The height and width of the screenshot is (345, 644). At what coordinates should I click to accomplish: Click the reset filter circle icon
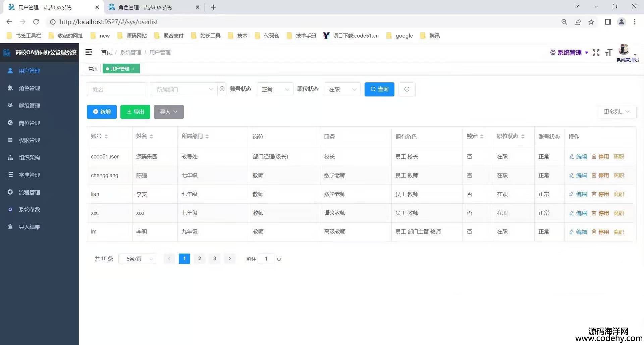(407, 89)
